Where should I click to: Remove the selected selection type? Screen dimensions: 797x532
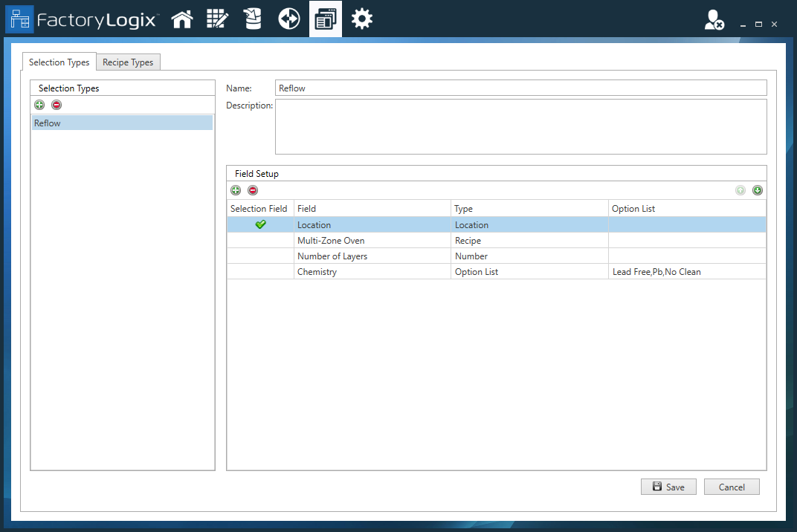57,105
